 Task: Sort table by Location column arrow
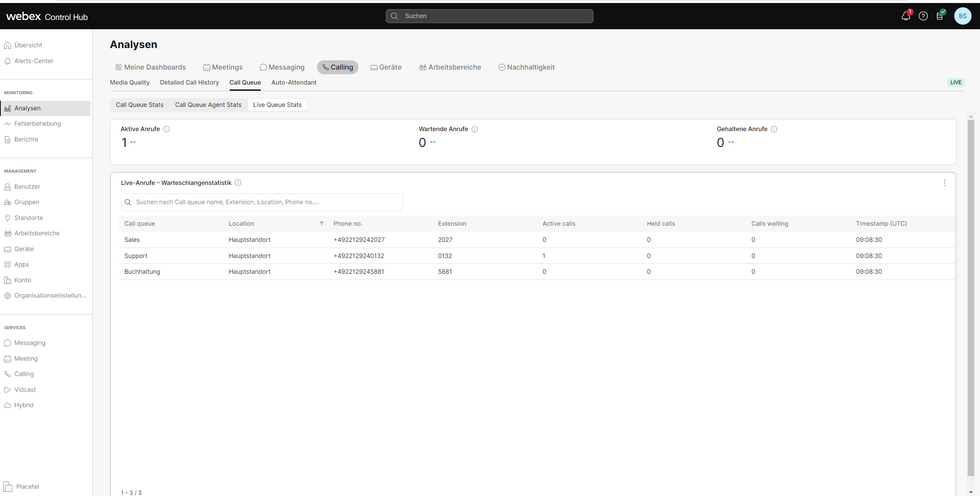[322, 224]
